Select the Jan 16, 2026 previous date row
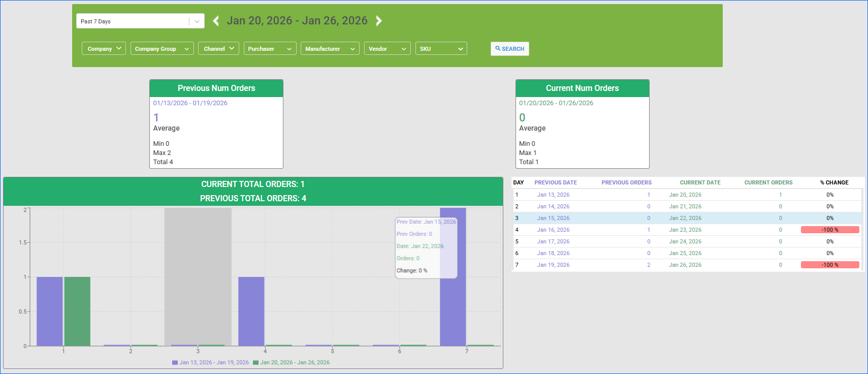This screenshot has height=374, width=868. 553,230
